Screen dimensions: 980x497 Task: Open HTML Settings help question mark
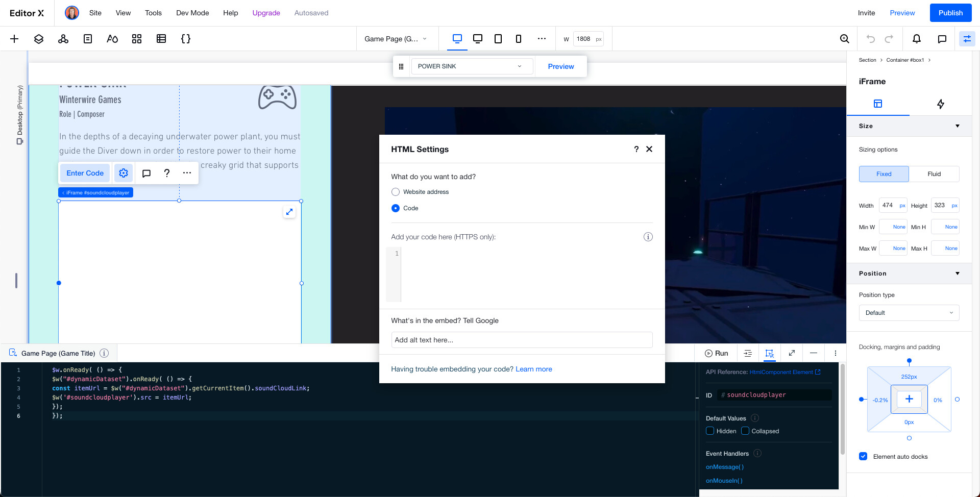(636, 149)
